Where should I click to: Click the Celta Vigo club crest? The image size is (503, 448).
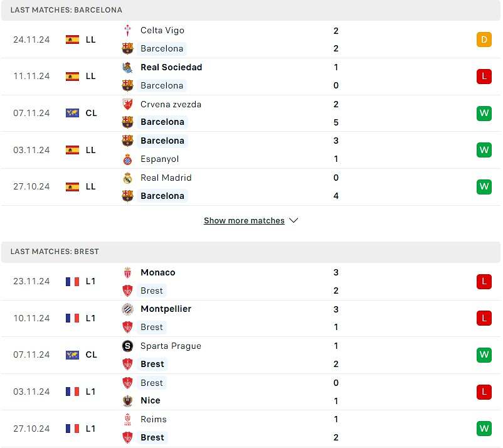(x=127, y=30)
